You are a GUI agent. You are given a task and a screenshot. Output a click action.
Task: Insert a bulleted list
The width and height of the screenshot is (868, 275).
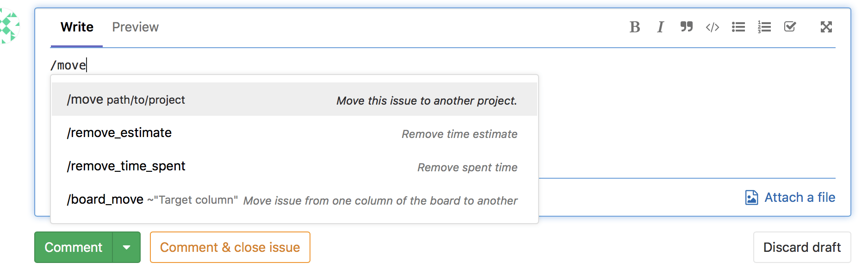pyautogui.click(x=738, y=27)
